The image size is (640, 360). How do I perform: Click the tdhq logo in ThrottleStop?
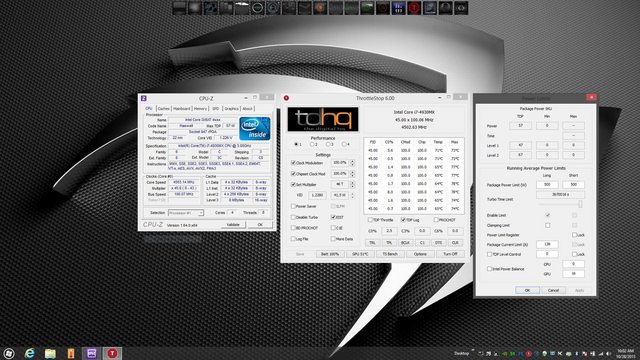[323, 119]
